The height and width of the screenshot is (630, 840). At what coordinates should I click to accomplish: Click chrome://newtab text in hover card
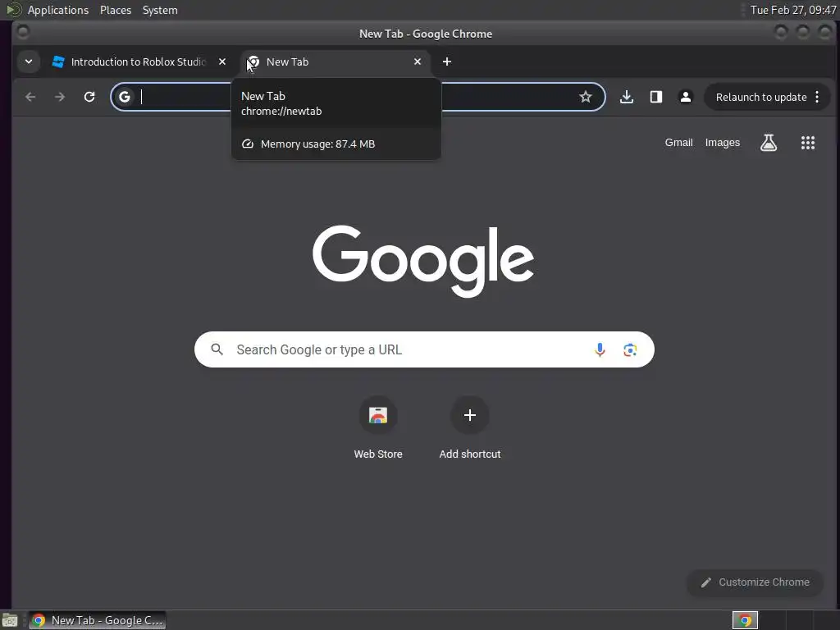(x=281, y=112)
